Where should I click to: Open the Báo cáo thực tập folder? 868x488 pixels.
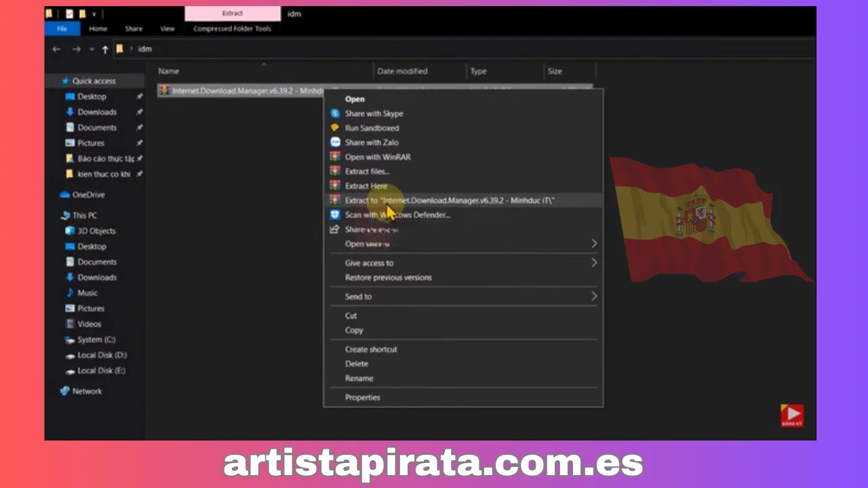tap(106, 159)
